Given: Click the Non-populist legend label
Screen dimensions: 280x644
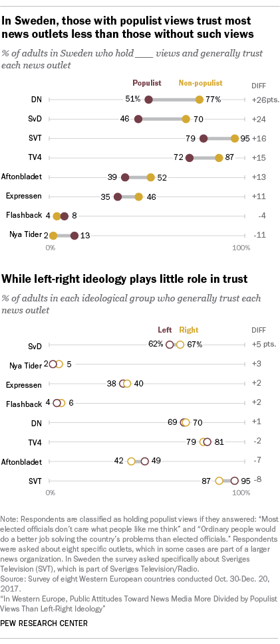Looking at the screenshot, I should tap(200, 83).
